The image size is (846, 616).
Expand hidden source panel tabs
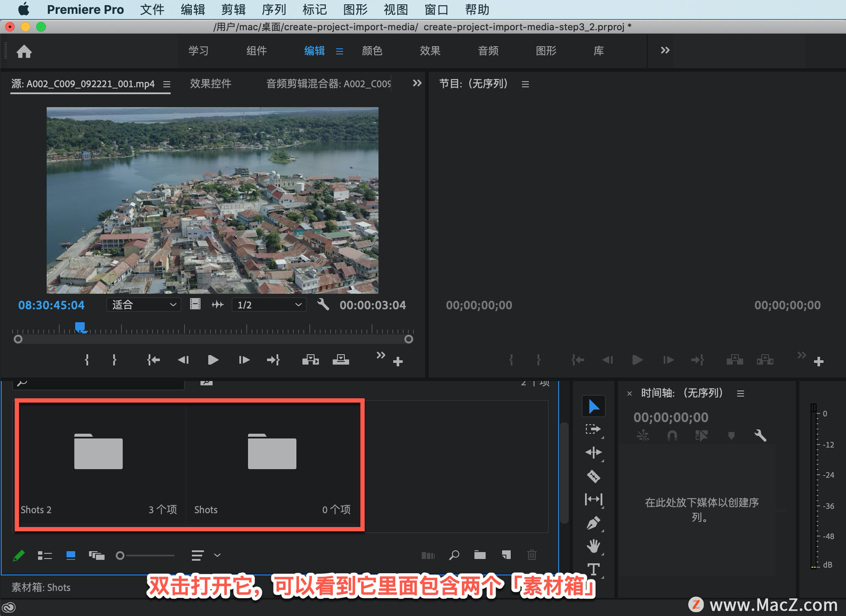(417, 83)
